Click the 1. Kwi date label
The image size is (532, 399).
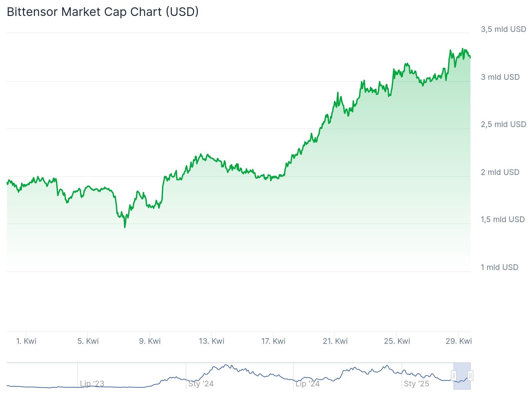(x=26, y=341)
